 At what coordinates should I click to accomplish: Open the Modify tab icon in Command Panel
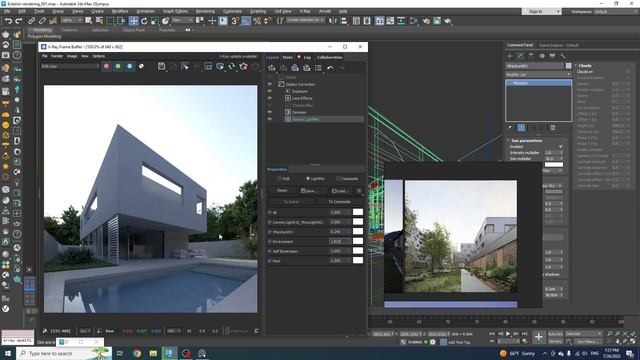click(520, 56)
